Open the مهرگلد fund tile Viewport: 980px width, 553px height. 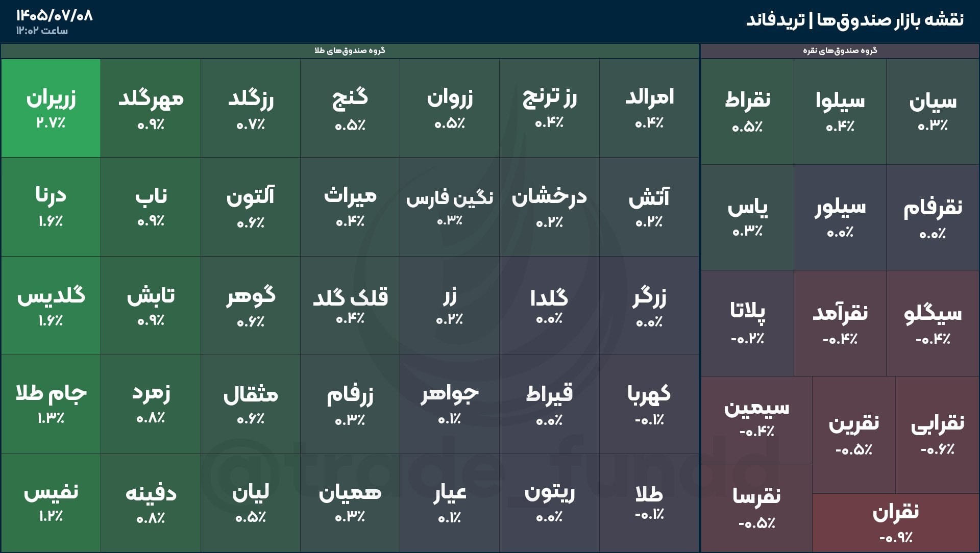coord(151,108)
